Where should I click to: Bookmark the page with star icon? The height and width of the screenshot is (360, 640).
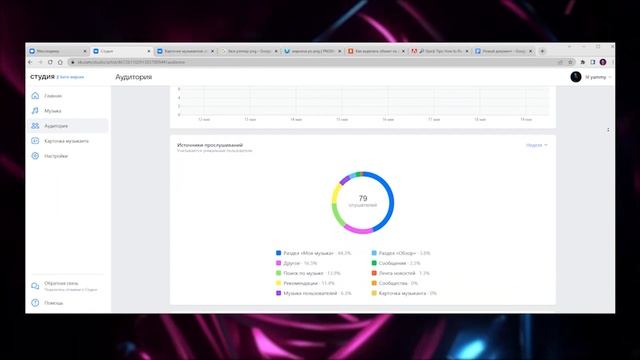(x=571, y=62)
